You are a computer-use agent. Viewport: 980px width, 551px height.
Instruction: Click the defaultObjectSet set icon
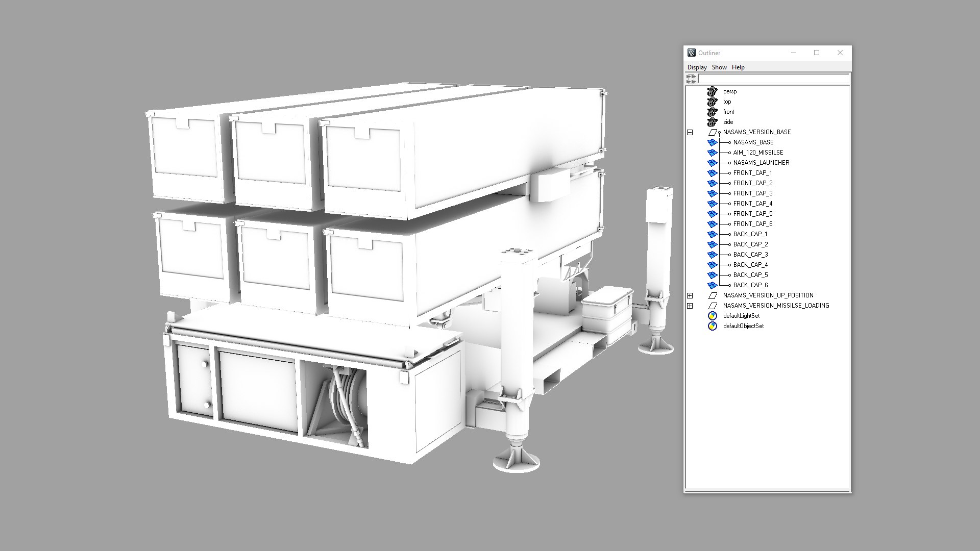click(x=713, y=326)
